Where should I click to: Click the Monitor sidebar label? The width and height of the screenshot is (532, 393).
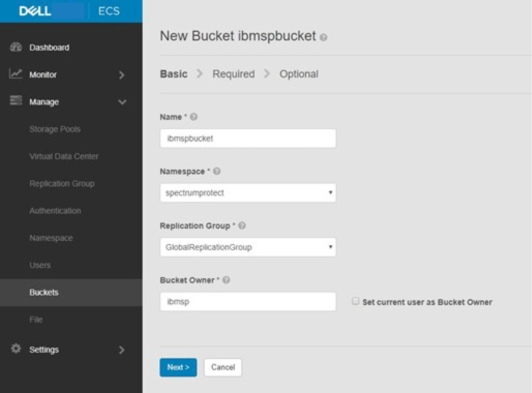click(x=43, y=75)
